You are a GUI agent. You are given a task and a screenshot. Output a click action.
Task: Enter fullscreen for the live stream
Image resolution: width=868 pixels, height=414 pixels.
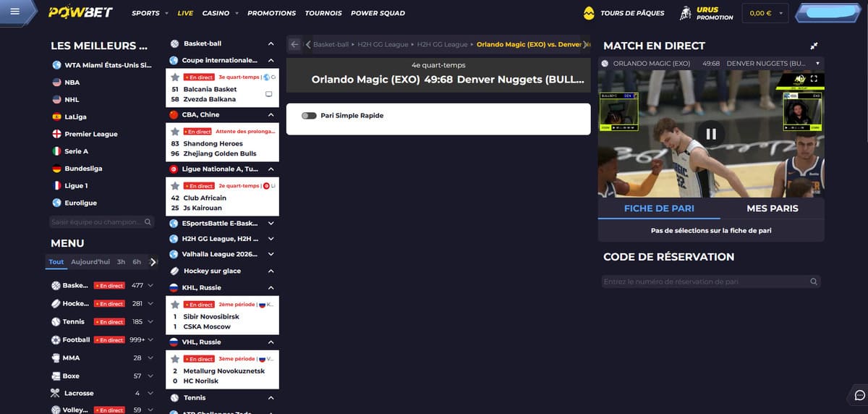coord(814,78)
